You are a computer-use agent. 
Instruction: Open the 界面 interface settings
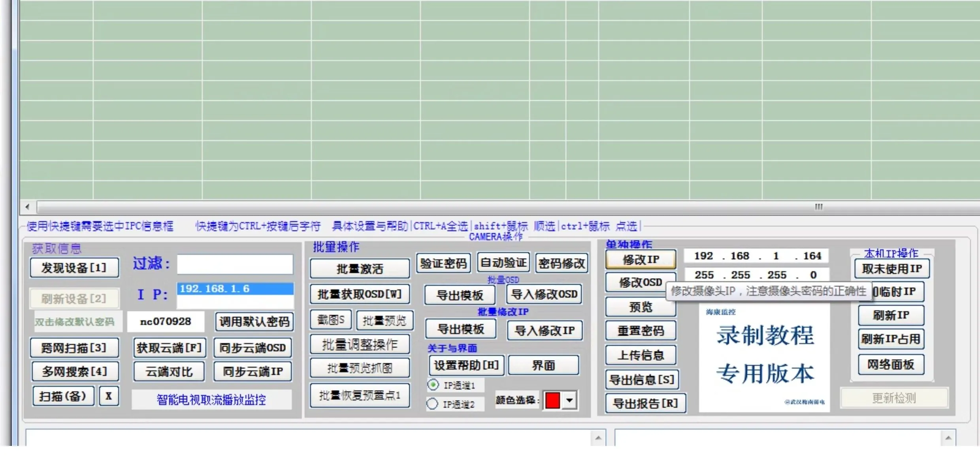pyautogui.click(x=543, y=365)
